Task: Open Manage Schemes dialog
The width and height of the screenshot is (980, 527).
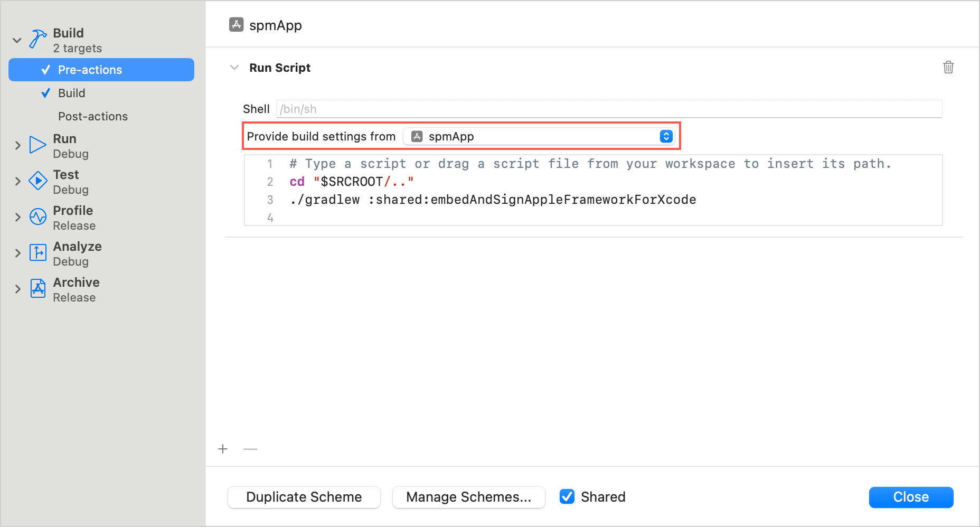Action: 468,497
